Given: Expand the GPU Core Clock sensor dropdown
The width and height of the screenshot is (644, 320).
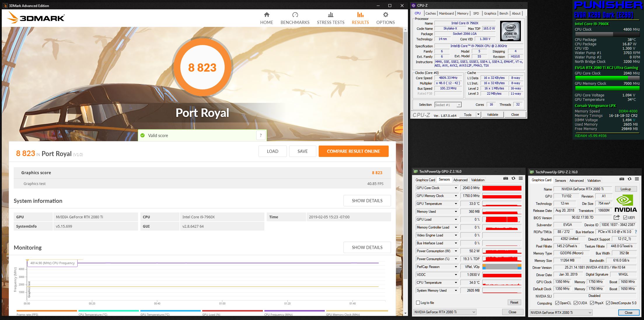Looking at the screenshot, I should tap(456, 188).
